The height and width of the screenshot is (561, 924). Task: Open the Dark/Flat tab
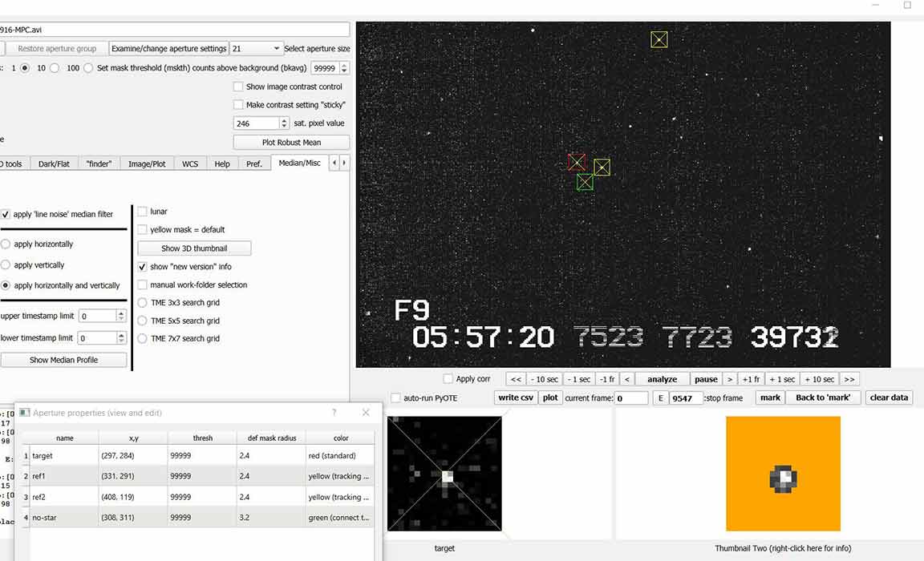point(54,163)
